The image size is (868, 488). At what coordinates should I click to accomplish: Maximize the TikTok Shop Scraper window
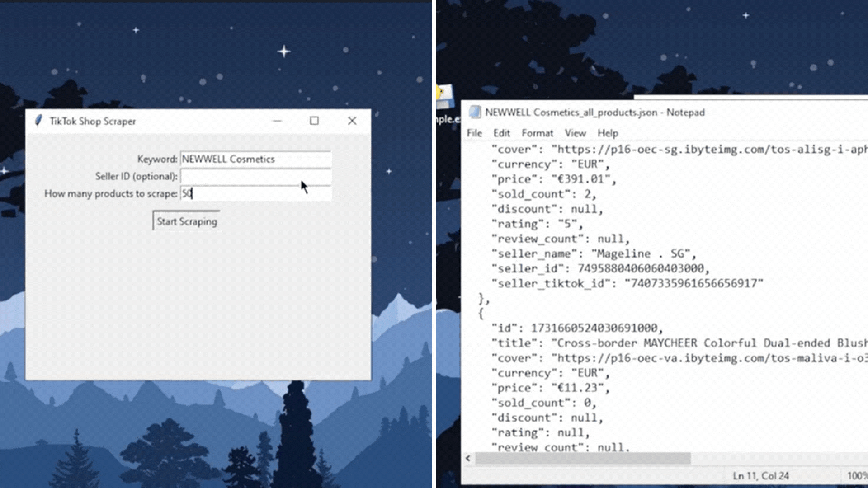coord(314,121)
